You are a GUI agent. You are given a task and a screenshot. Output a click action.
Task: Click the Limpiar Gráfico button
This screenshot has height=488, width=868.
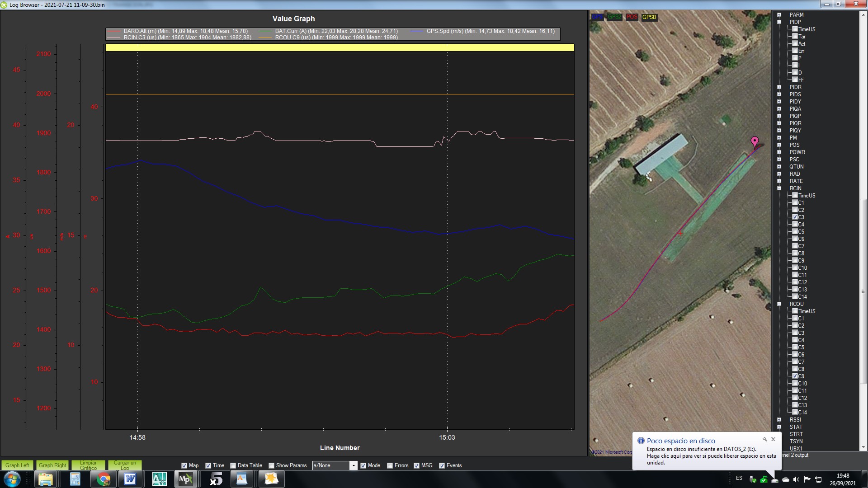click(x=88, y=465)
